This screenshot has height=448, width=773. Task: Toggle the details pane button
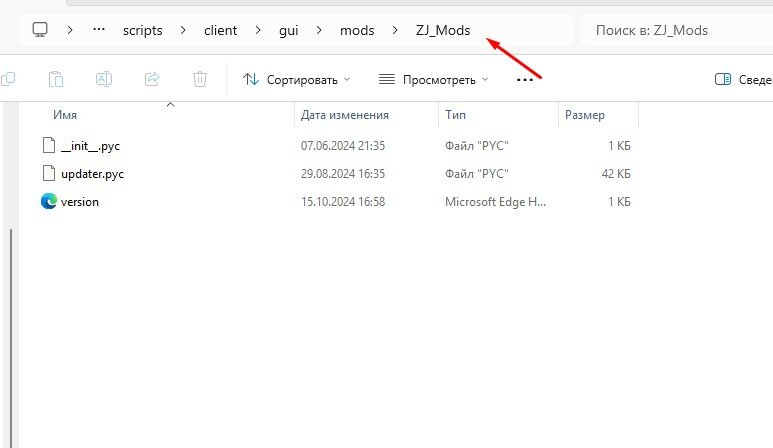coord(742,79)
